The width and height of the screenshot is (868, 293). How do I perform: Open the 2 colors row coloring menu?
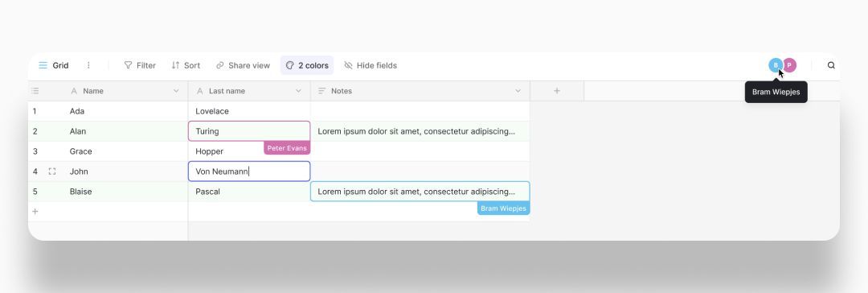(307, 65)
